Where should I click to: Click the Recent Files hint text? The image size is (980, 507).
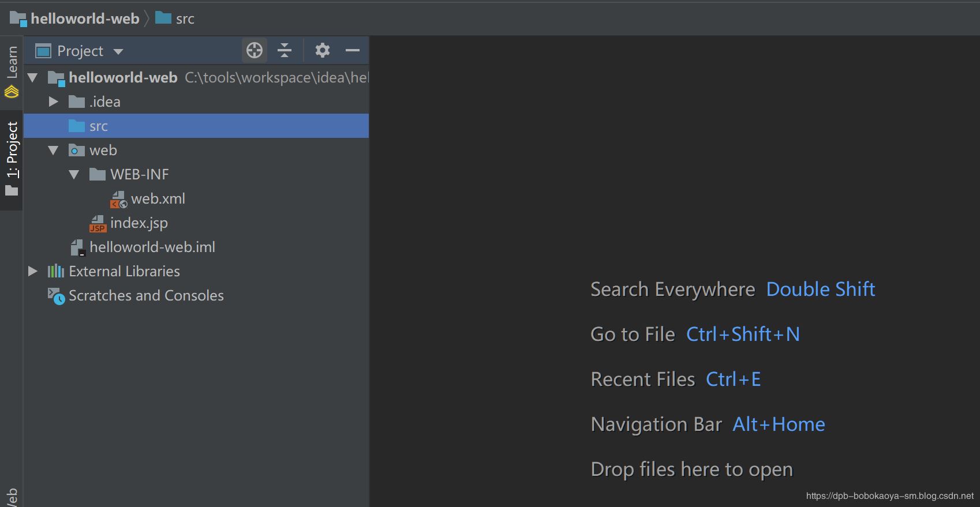[643, 379]
